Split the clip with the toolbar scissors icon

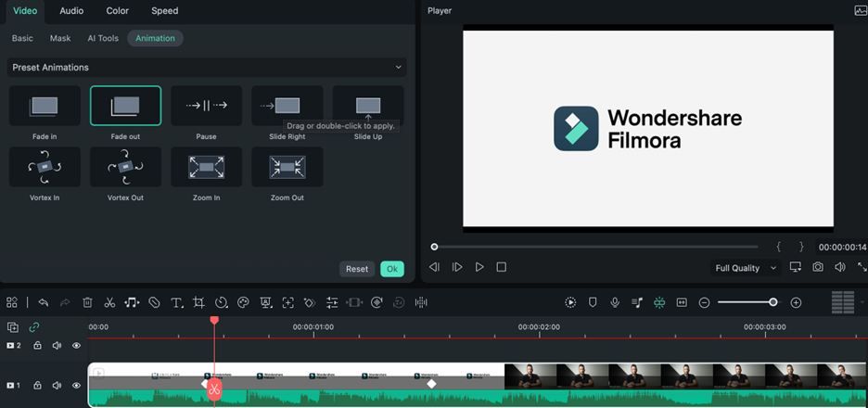pos(109,302)
